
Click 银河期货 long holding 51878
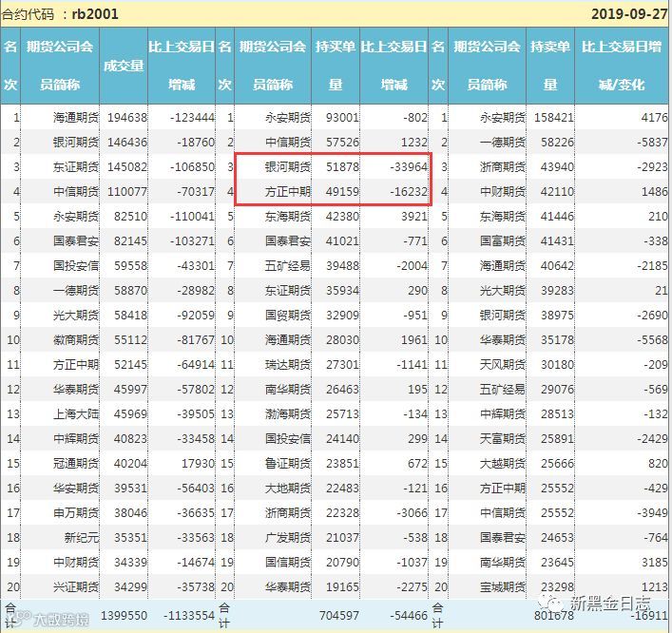[x=342, y=166]
